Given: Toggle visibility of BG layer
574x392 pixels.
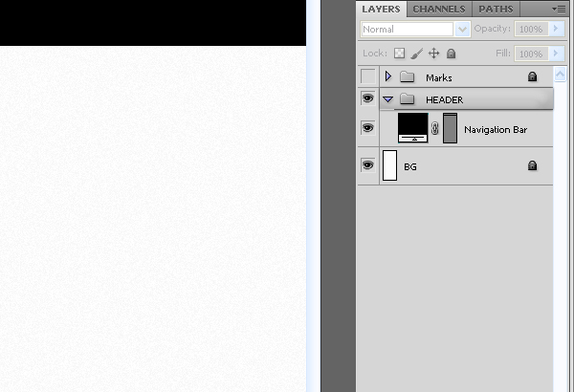Looking at the screenshot, I should click(368, 165).
